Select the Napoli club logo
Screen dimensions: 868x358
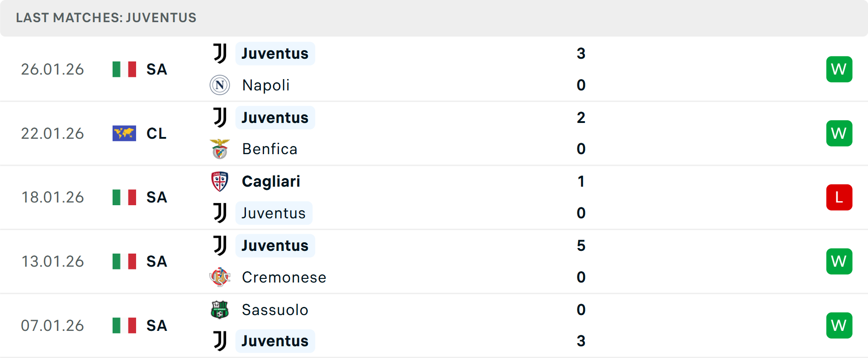(x=220, y=85)
